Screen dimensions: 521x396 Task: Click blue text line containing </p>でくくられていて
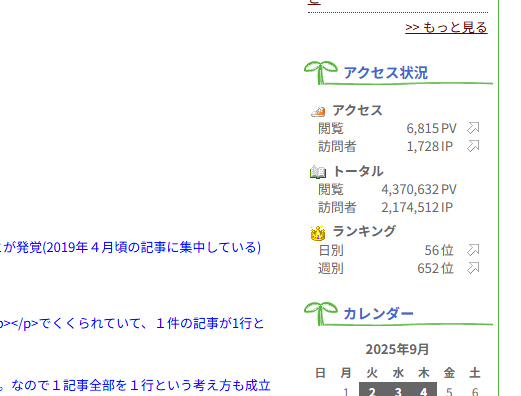click(132, 323)
